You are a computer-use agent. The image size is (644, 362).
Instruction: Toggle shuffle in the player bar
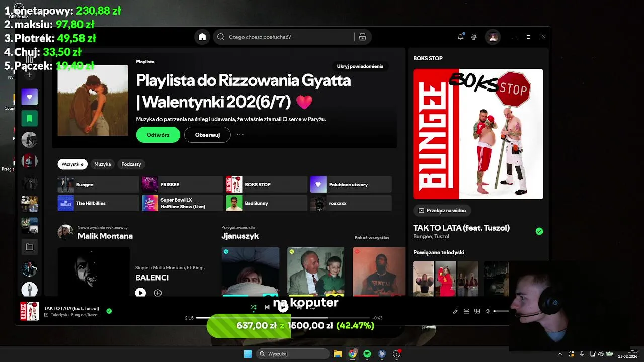253,307
